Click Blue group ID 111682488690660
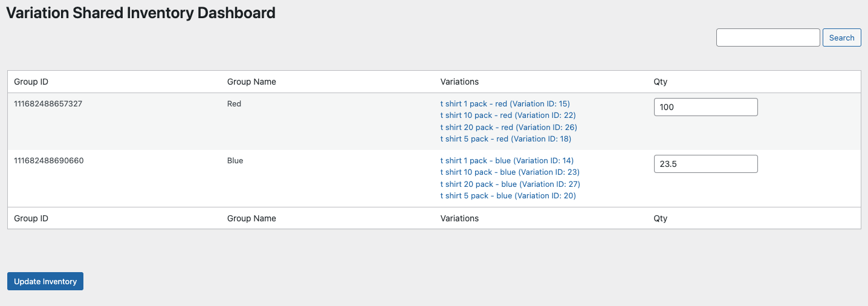The width and height of the screenshot is (868, 306). [48, 160]
